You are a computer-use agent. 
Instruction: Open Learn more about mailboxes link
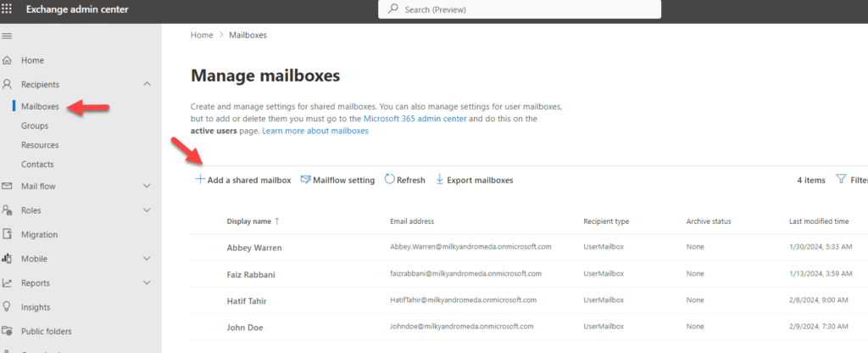click(315, 132)
